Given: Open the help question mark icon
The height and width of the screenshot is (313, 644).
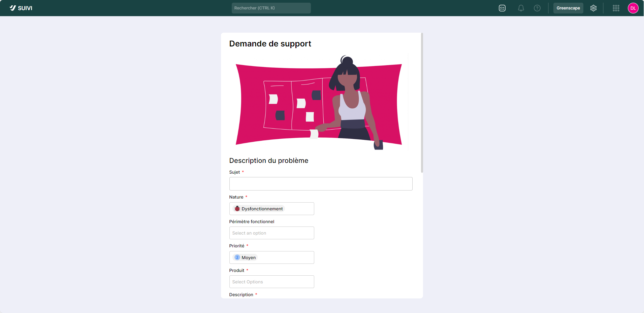Looking at the screenshot, I should pyautogui.click(x=537, y=8).
